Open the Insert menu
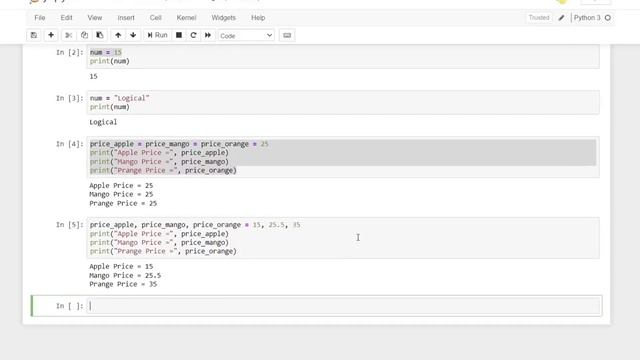 pyautogui.click(x=126, y=18)
